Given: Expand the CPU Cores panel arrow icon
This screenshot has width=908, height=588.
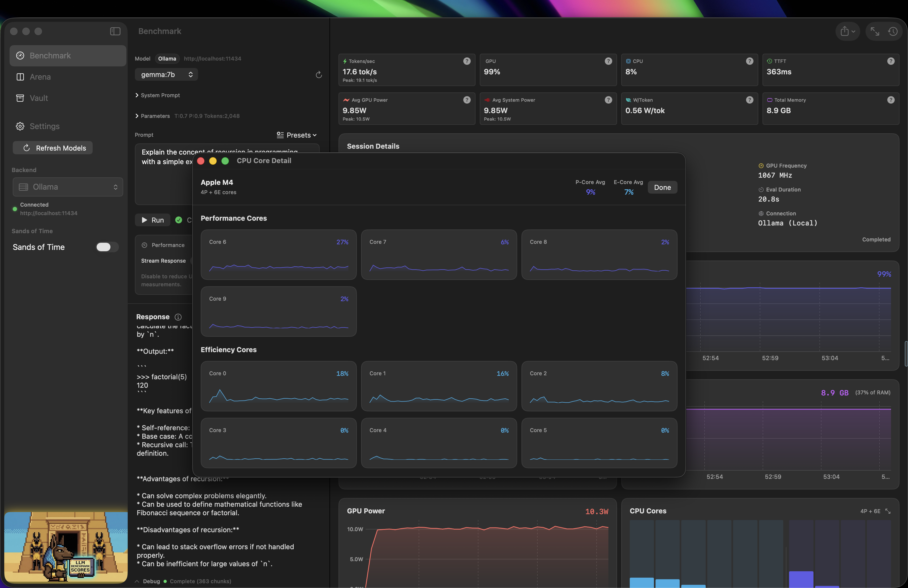Looking at the screenshot, I should (888, 511).
